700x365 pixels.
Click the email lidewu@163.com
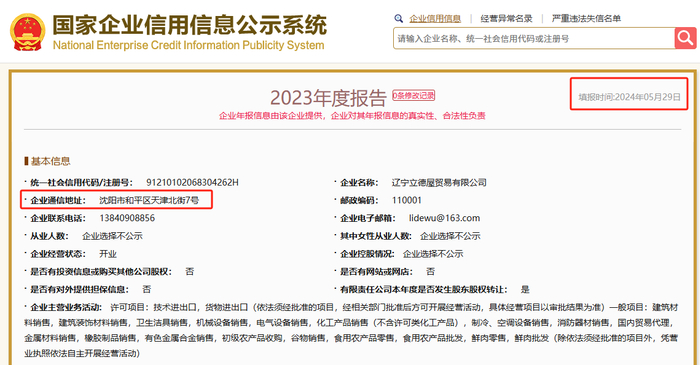(x=444, y=218)
